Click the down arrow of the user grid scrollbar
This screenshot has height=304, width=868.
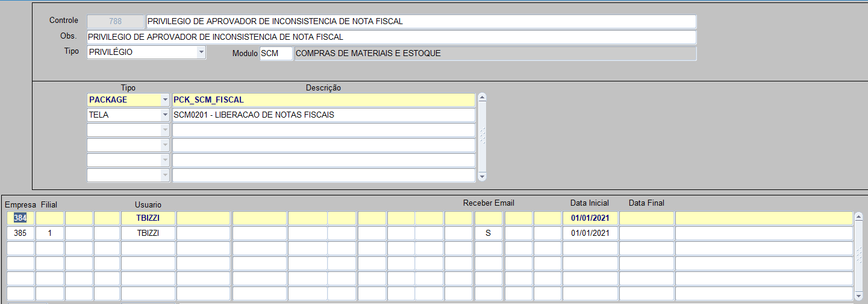point(858,296)
